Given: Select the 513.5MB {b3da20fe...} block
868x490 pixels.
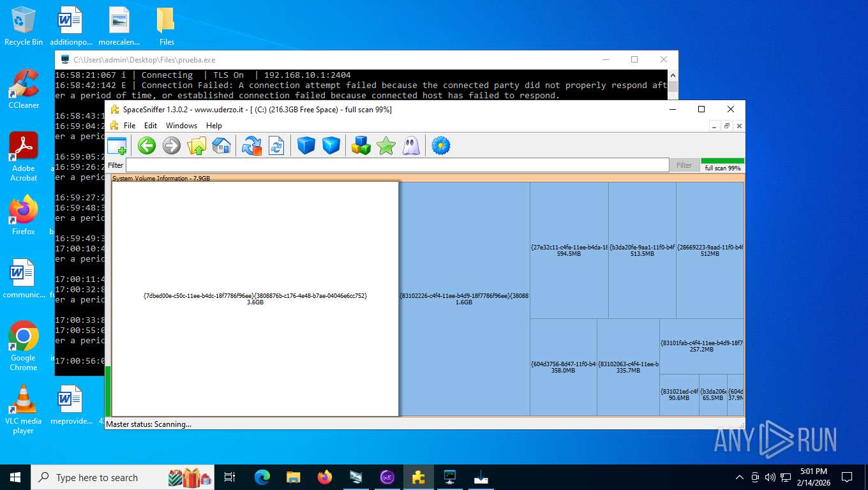Looking at the screenshot, I should point(642,250).
